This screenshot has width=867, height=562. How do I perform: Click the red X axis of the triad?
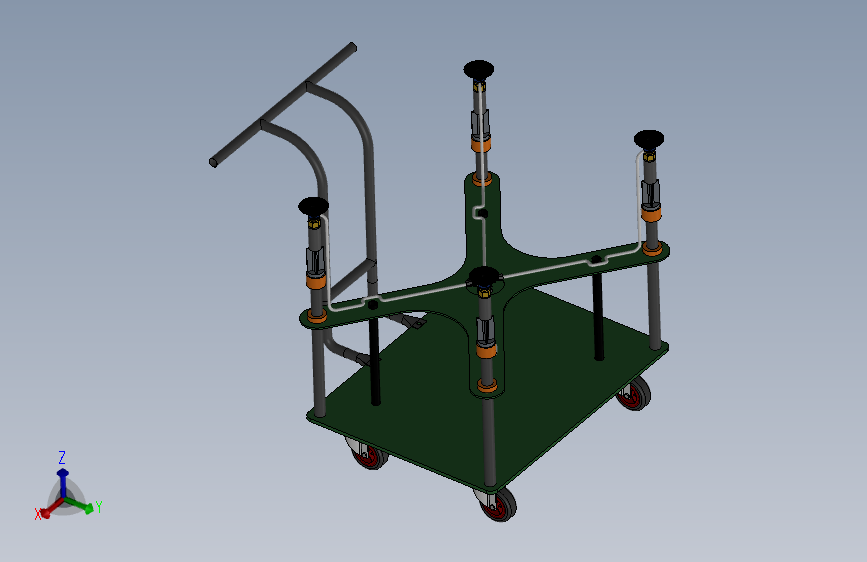(x=51, y=508)
